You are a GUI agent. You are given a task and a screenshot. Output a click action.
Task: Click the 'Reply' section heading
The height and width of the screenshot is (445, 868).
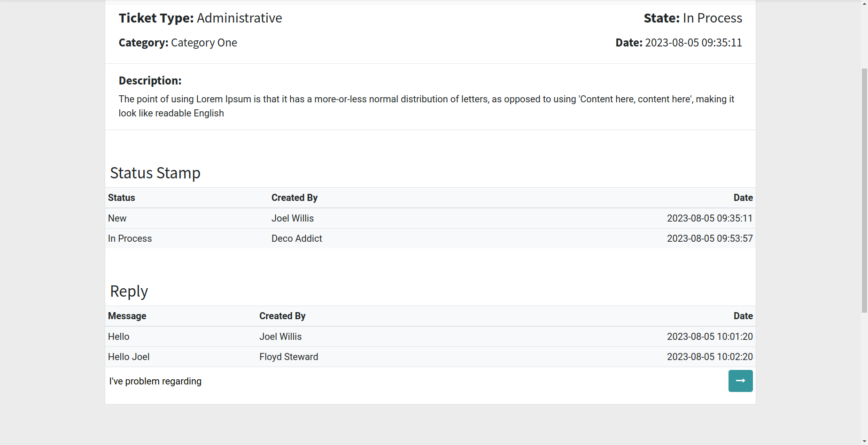click(129, 291)
